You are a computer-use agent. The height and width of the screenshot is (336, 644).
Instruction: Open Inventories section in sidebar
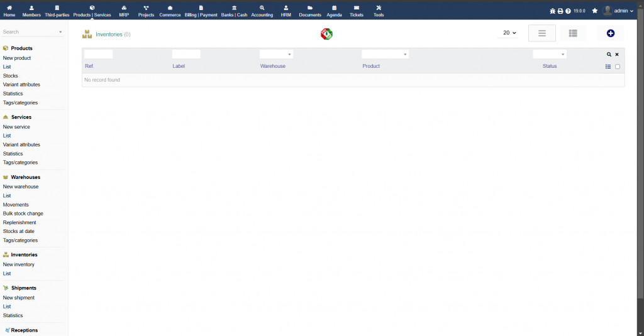[25, 255]
